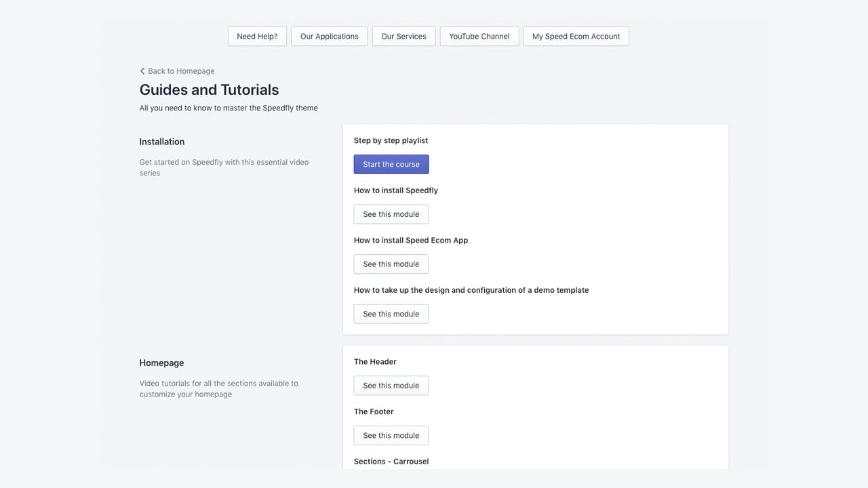Click the back chevron icon near Homepage
868x488 pixels.
click(142, 71)
